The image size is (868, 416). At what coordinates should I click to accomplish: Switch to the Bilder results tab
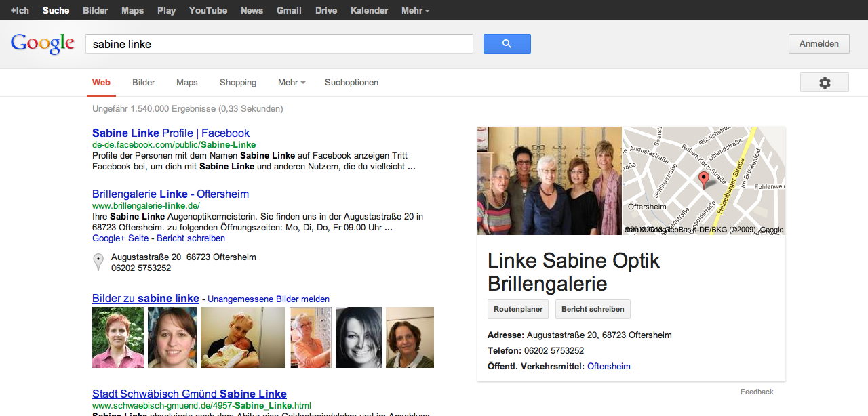click(144, 83)
